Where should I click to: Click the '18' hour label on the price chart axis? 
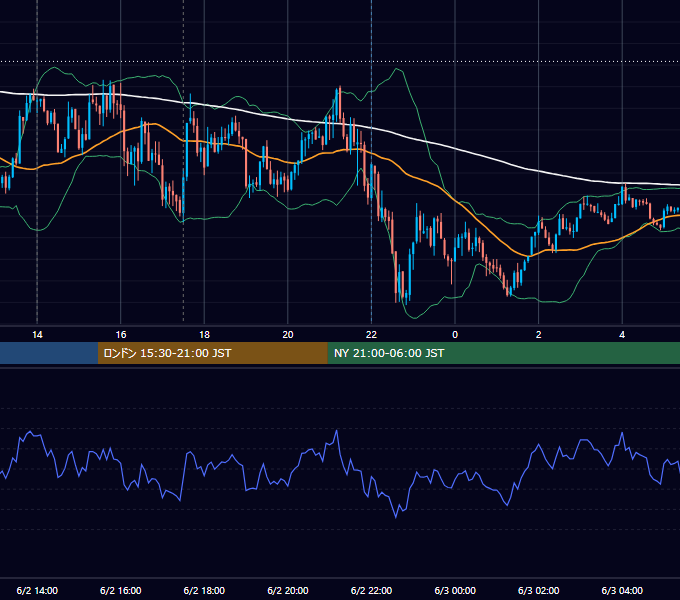[x=204, y=334]
